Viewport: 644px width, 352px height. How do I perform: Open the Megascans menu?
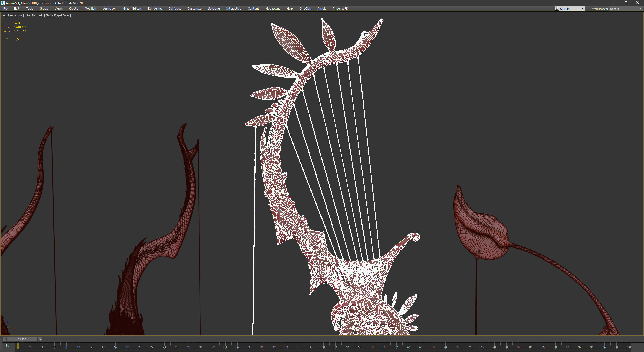[273, 9]
